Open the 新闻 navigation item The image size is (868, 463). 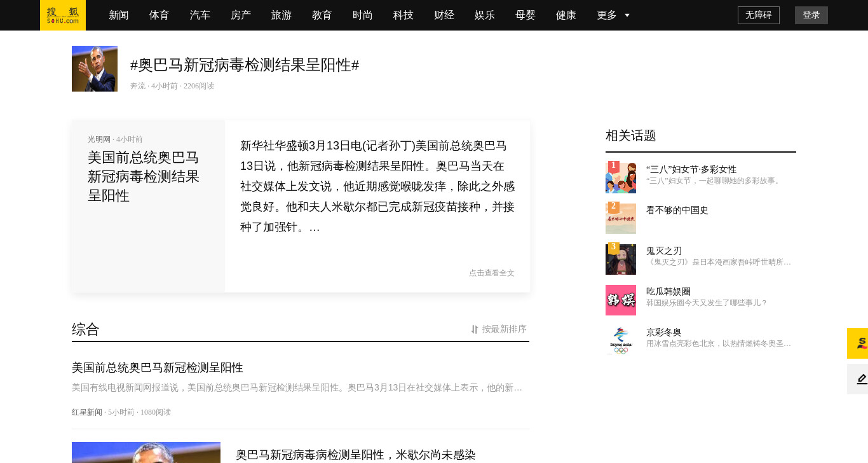click(x=119, y=15)
